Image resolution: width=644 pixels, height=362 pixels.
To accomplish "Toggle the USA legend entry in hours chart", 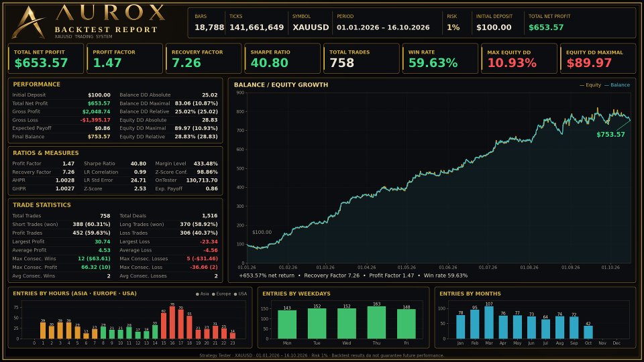I will [x=240, y=294].
